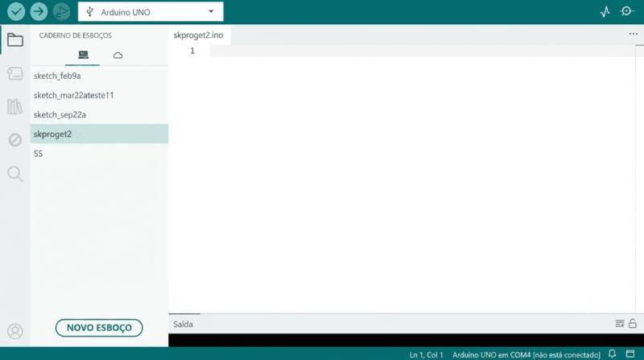Open the Serial Monitor icon
The height and width of the screenshot is (360, 644).
point(627,11)
